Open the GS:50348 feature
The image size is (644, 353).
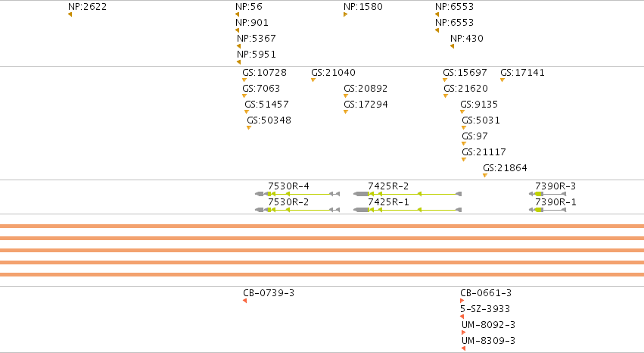pyautogui.click(x=269, y=120)
